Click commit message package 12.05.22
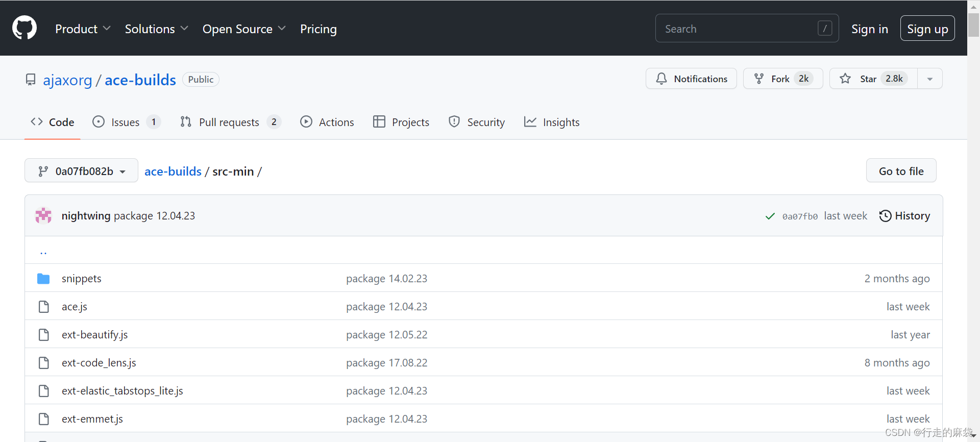Viewport: 980px width, 442px height. pos(387,335)
